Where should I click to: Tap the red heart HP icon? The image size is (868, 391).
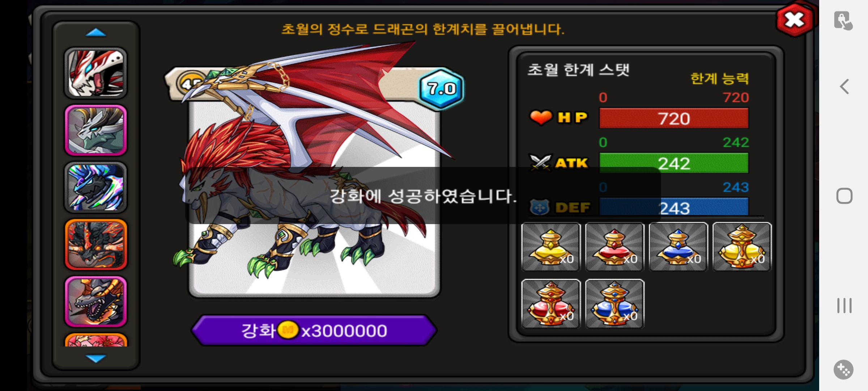pos(541,118)
